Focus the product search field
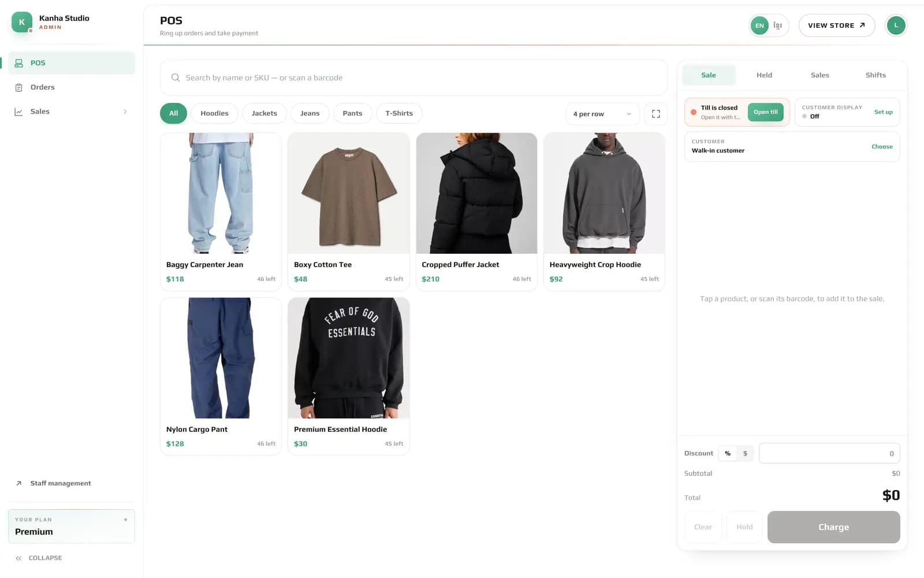This screenshot has height=578, width=924. point(413,77)
